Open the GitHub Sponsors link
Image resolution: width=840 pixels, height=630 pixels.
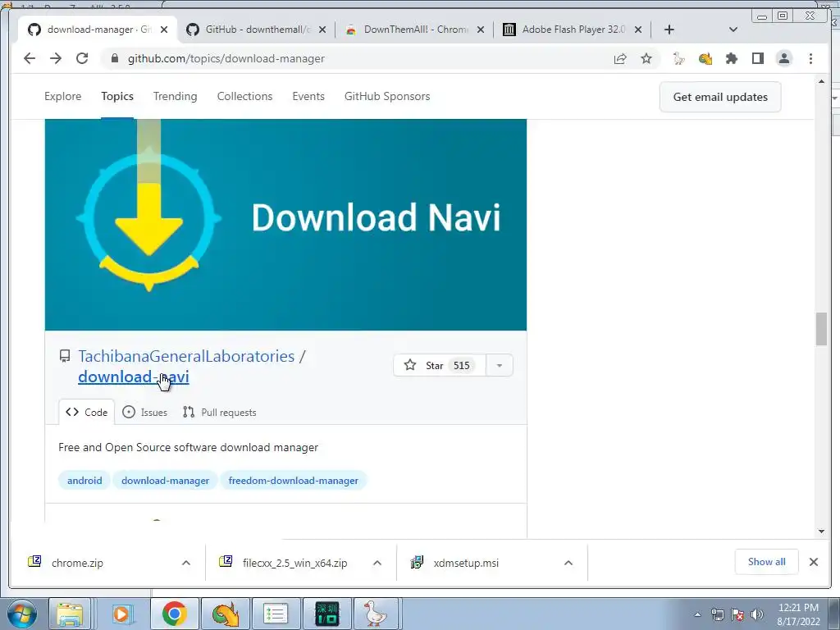pyautogui.click(x=387, y=97)
